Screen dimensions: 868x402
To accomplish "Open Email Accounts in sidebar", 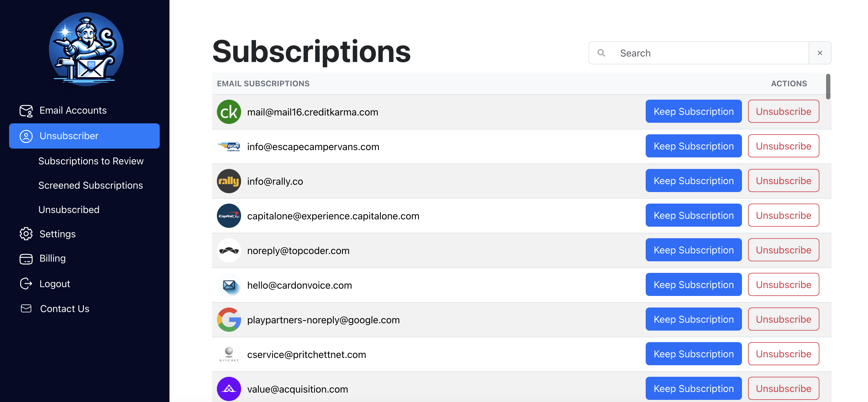I will click(73, 110).
